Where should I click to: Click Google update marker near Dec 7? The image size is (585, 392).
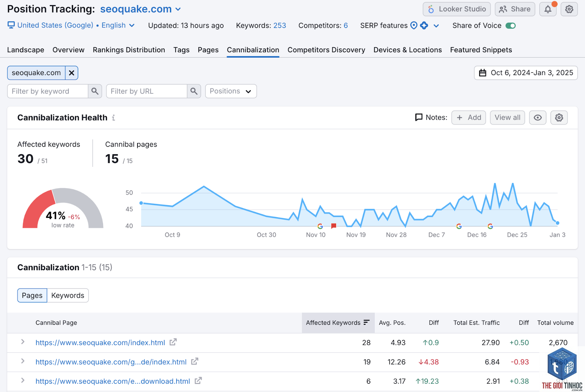tap(459, 226)
